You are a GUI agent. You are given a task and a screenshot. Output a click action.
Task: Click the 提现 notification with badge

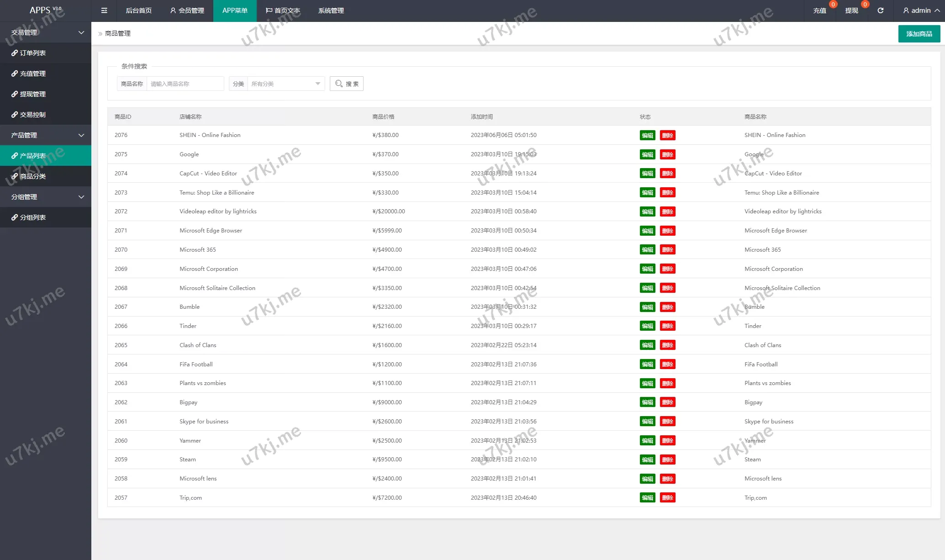pyautogui.click(x=852, y=11)
